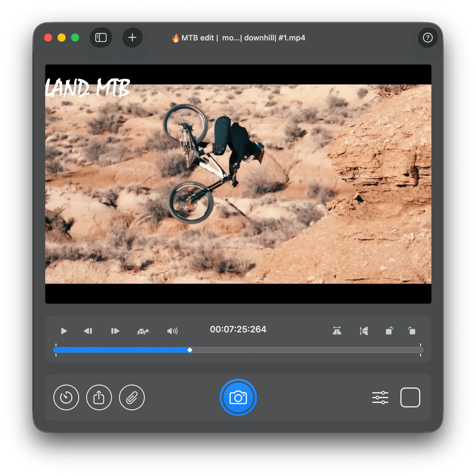
Task: Open the share export button
Action: (99, 397)
